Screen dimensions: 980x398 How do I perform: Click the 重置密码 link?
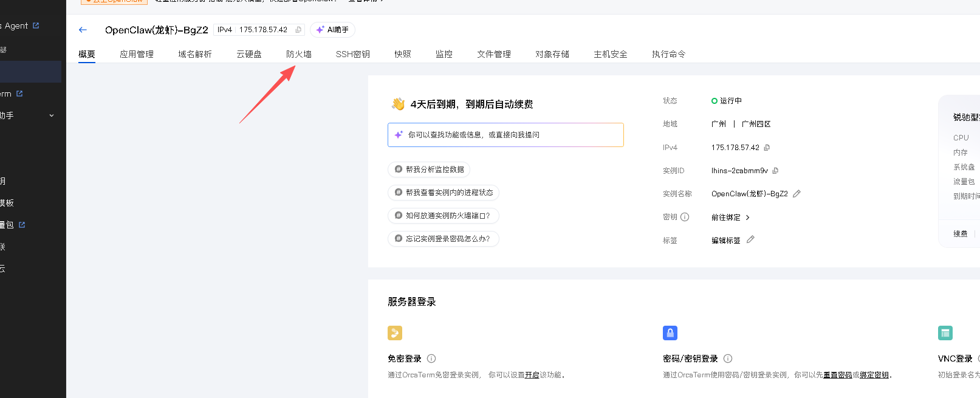point(838,375)
